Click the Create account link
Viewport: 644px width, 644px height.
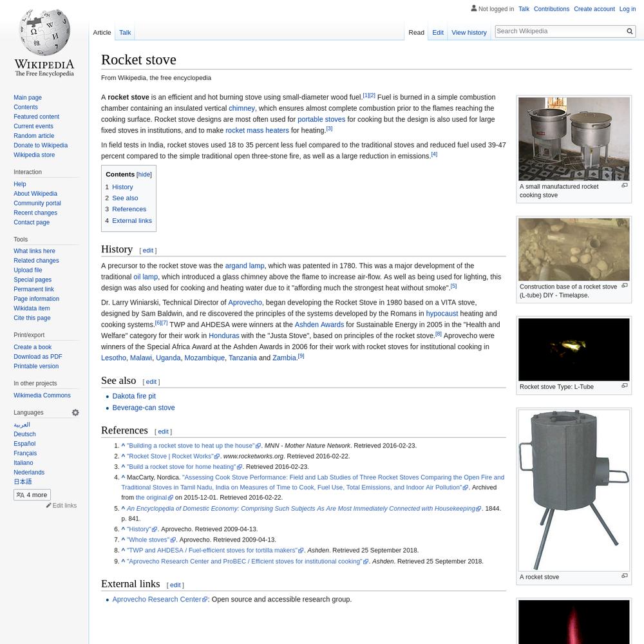(x=594, y=9)
